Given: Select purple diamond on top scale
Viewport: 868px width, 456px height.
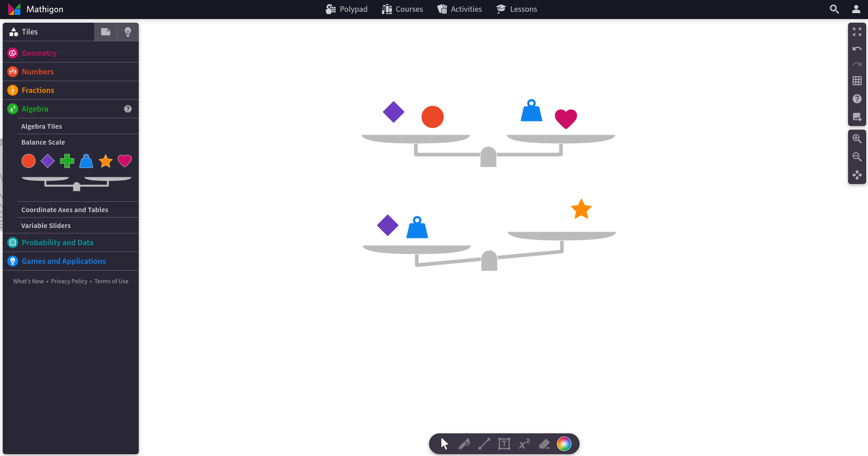Looking at the screenshot, I should (x=394, y=112).
